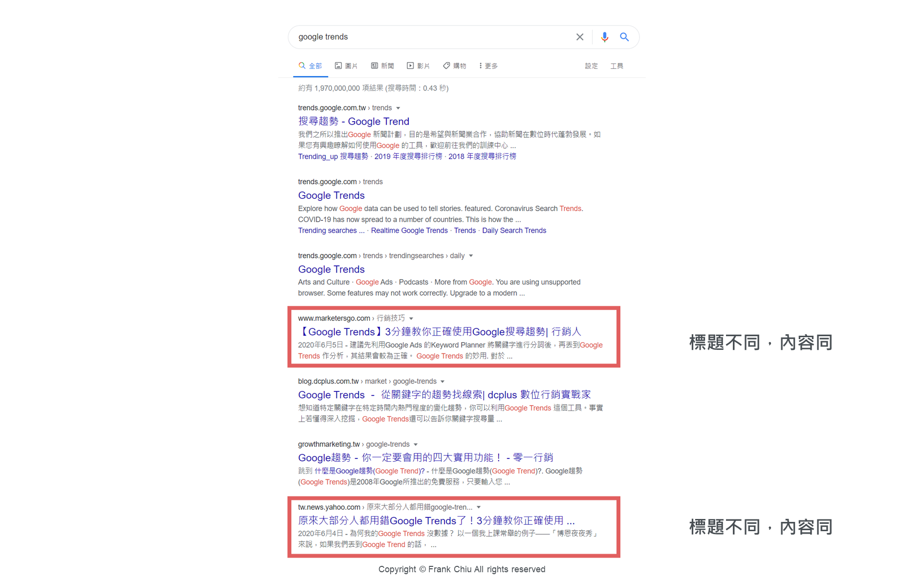
Task: Open the Daily Search Trends sitelink
Action: tap(514, 231)
